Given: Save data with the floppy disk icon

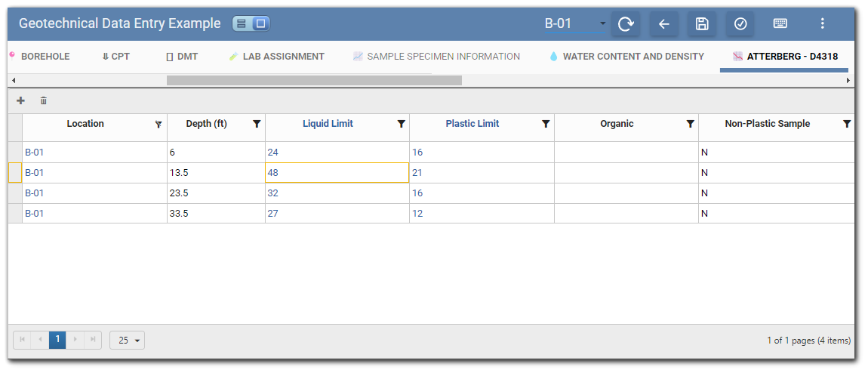Looking at the screenshot, I should [x=702, y=24].
